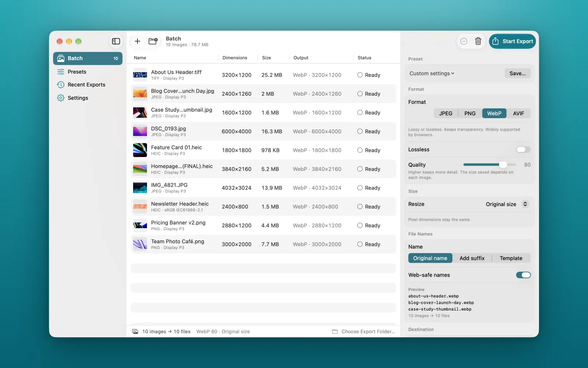
Task: Select the Ready status circle for DSC_0193.jpg
Action: (x=360, y=131)
